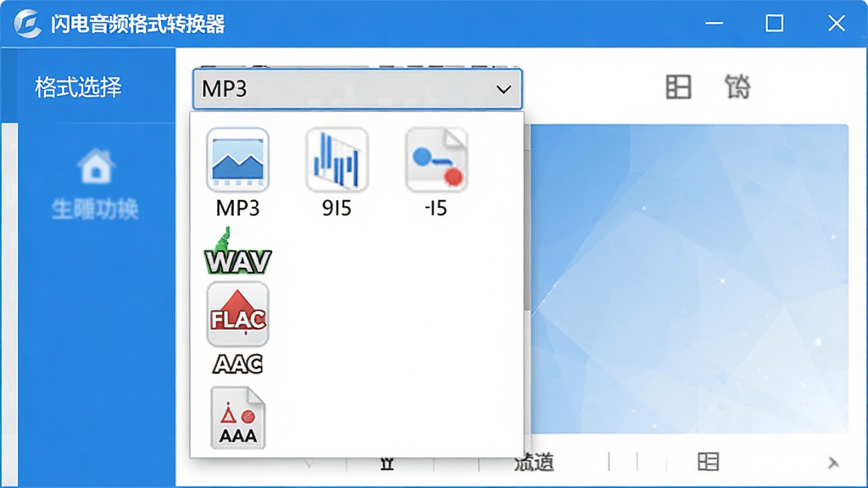
Task: Open the home icon in sidebar
Action: coord(97,166)
